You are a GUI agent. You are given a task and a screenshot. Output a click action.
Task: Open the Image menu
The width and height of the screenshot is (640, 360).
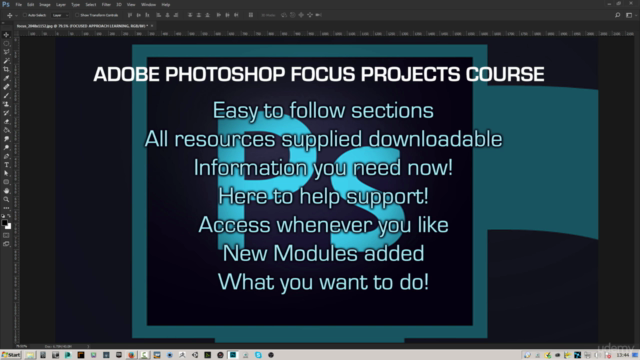pos(44,4)
